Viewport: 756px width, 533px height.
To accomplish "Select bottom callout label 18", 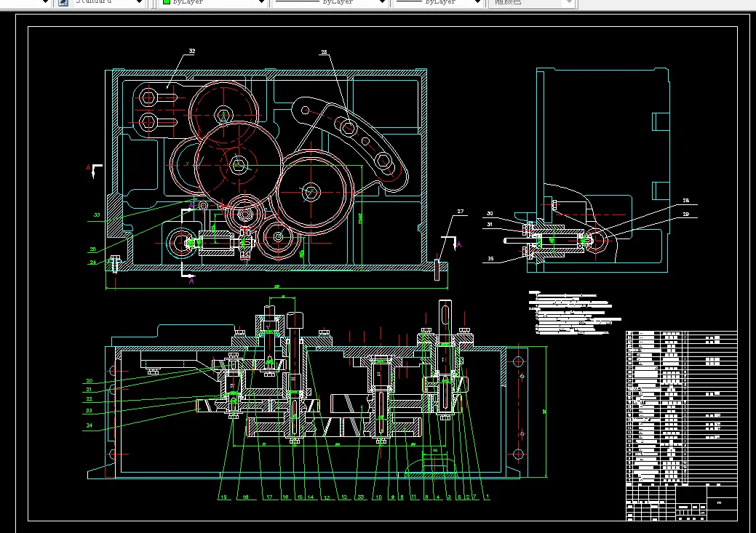I will 245,497.
